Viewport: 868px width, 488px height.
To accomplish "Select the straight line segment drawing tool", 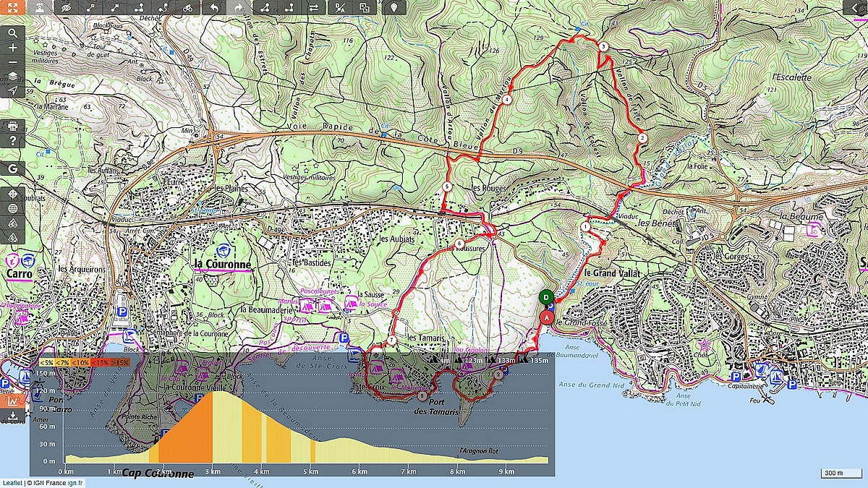I will click(x=91, y=8).
